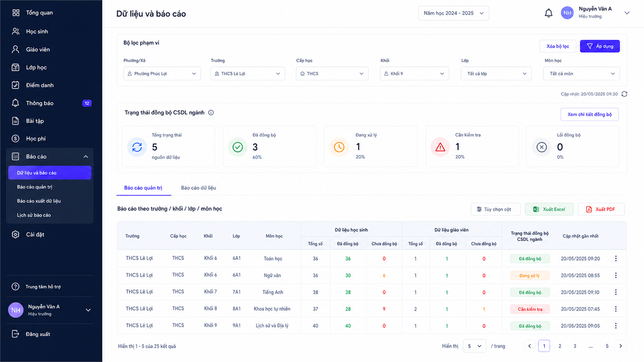Viewport: 644px width, 362px height.
Task: Switch to Báo cáo dữ liệu tab
Action: click(x=198, y=188)
